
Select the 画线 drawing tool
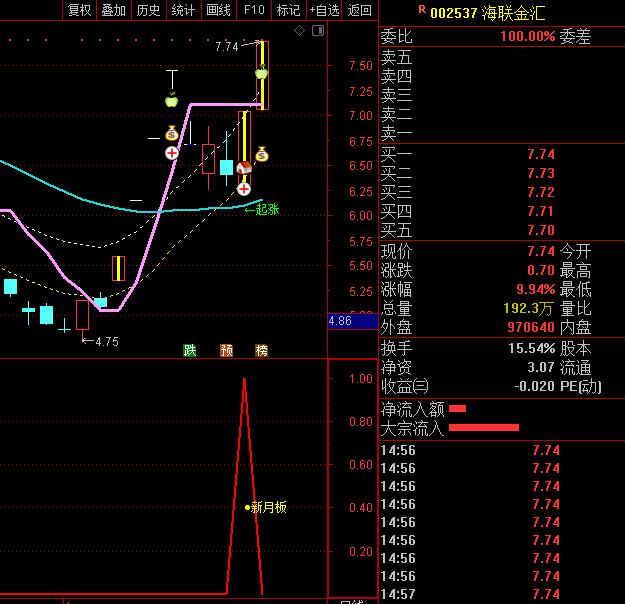(217, 10)
